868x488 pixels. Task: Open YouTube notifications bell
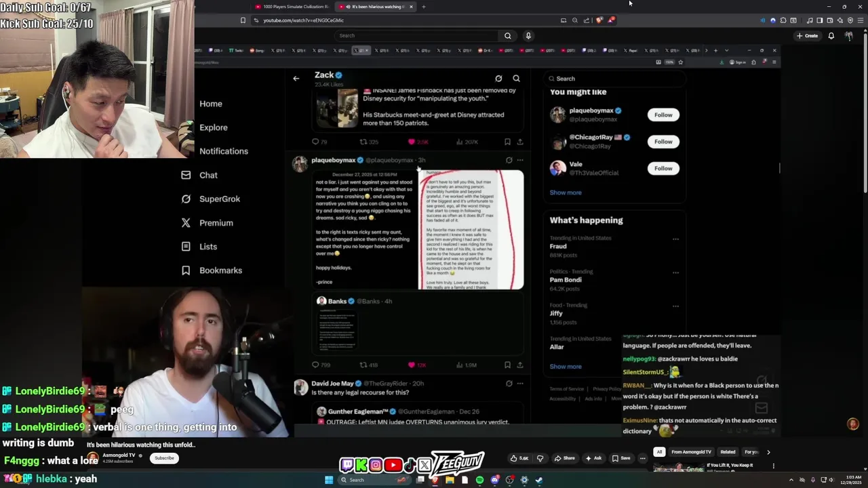tap(831, 36)
